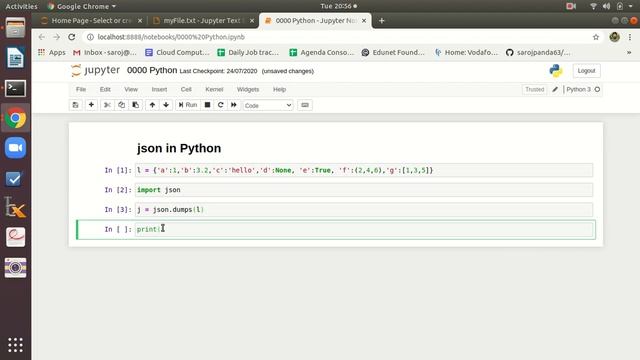Click inside the print( code cell
640x360 pixels.
(364, 229)
